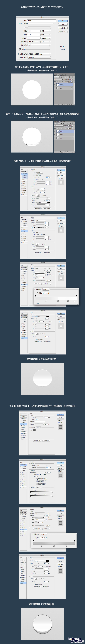Open the 分辨率 unit dropdown 像素/英寸
The width and height of the screenshot is (85, 644).
(46, 38)
